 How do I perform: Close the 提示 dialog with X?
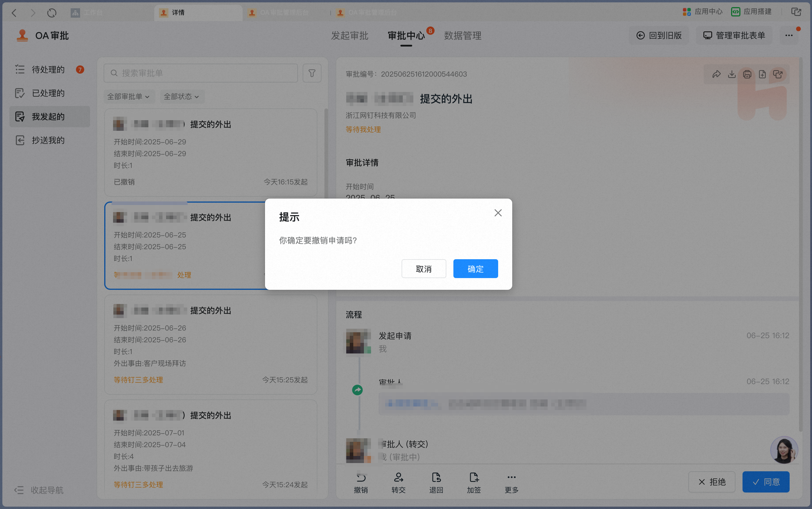tap(498, 213)
